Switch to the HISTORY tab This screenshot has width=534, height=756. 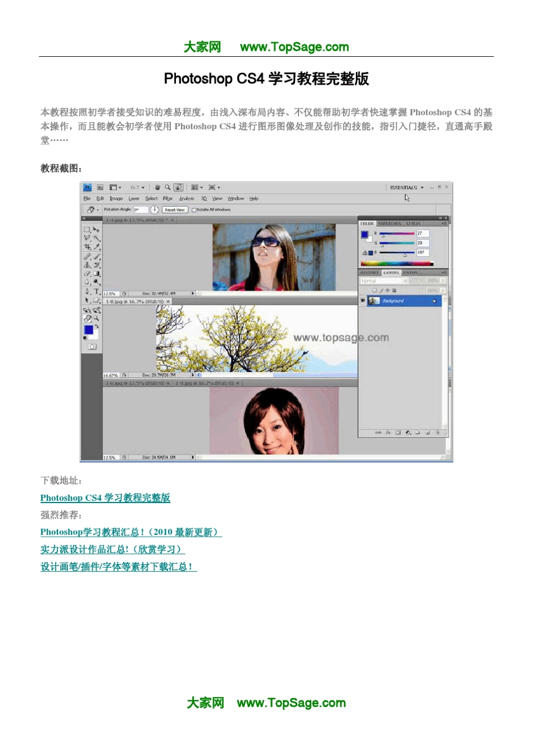pos(369,273)
